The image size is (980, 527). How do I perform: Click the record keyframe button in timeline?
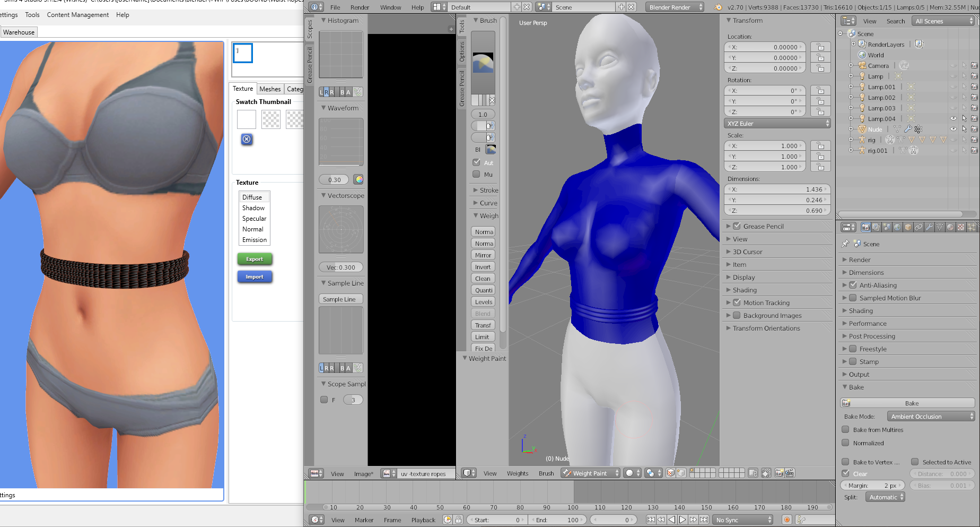pos(787,520)
